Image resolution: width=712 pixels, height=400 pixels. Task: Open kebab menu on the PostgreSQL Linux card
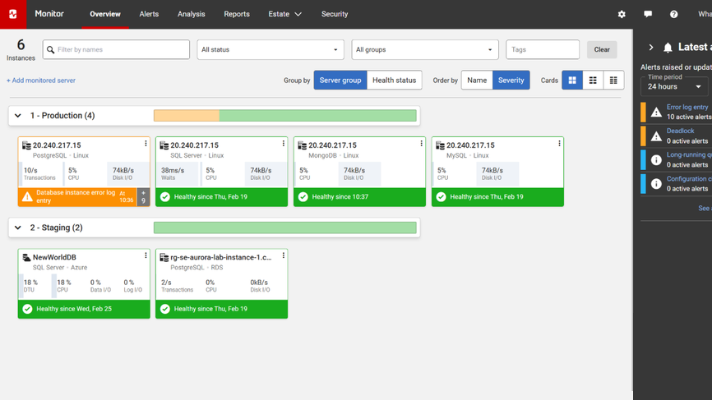[x=145, y=144]
